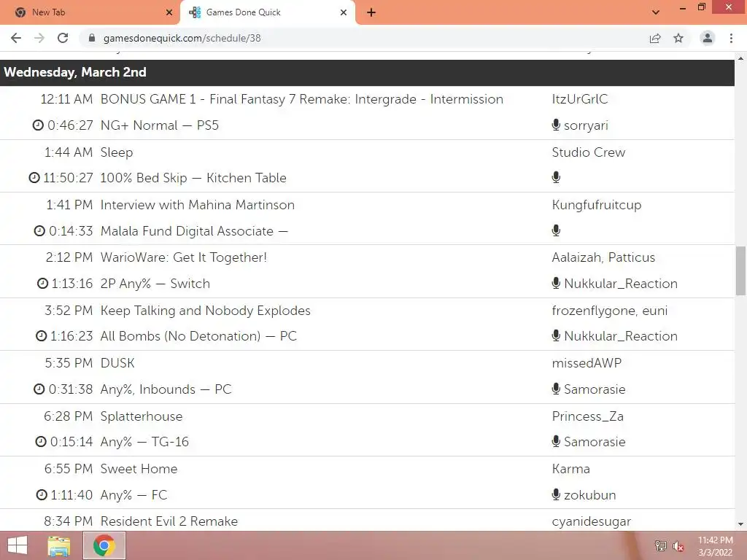747x560 pixels.
Task: Open the Chrome profile avatar
Action: (x=708, y=38)
